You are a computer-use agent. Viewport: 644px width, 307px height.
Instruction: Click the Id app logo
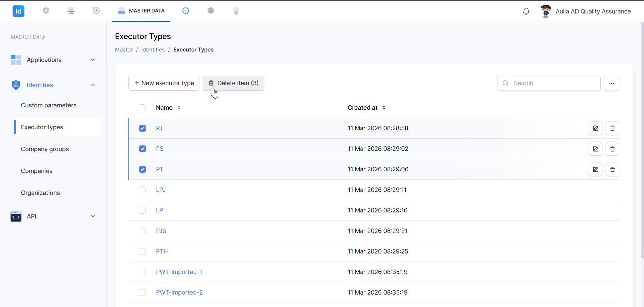coord(18,11)
